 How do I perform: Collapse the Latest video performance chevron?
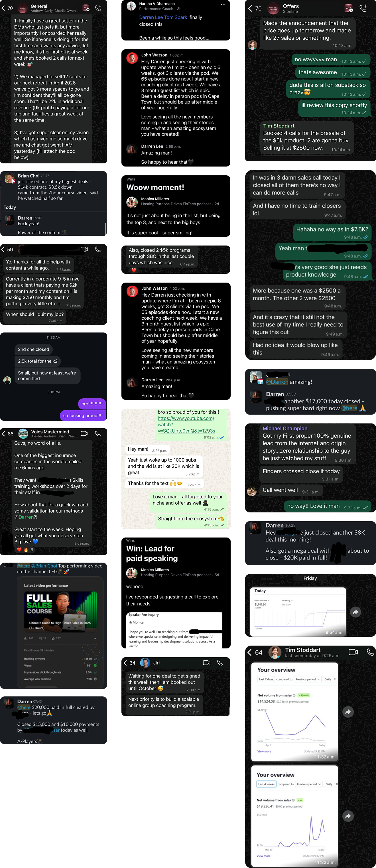pyautogui.click(x=95, y=638)
